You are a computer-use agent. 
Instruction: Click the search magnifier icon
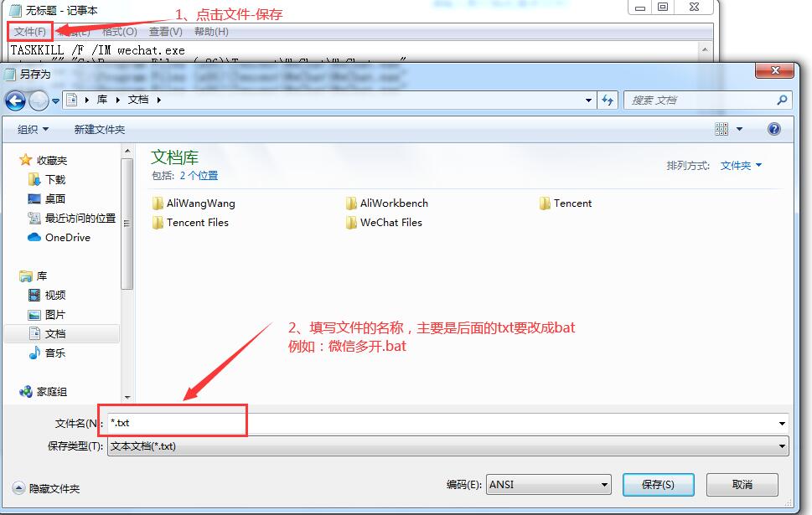pos(782,100)
